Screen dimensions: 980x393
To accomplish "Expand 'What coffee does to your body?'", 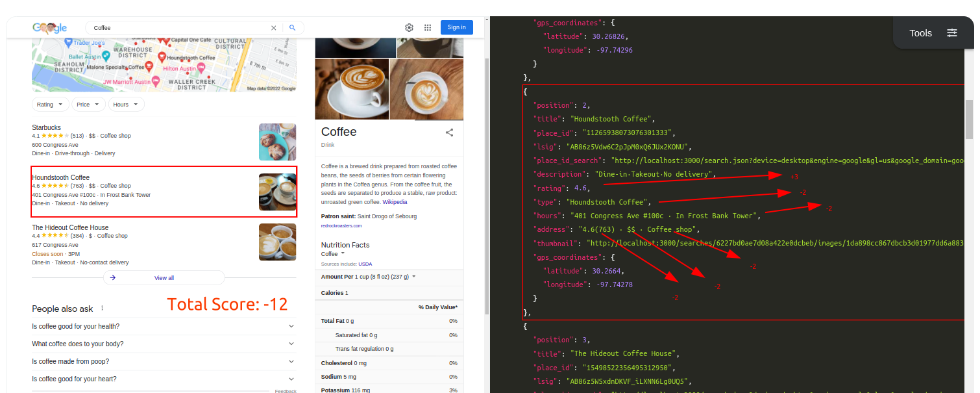I will [164, 344].
